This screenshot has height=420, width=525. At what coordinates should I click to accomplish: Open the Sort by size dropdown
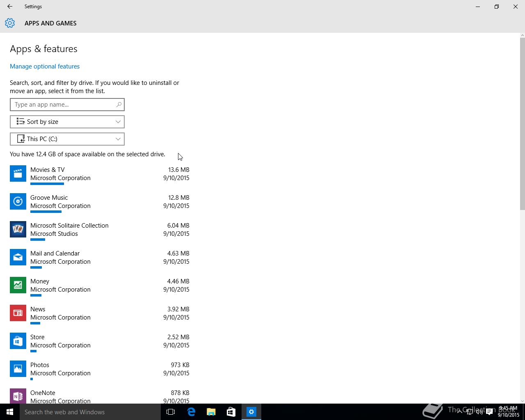(x=67, y=122)
